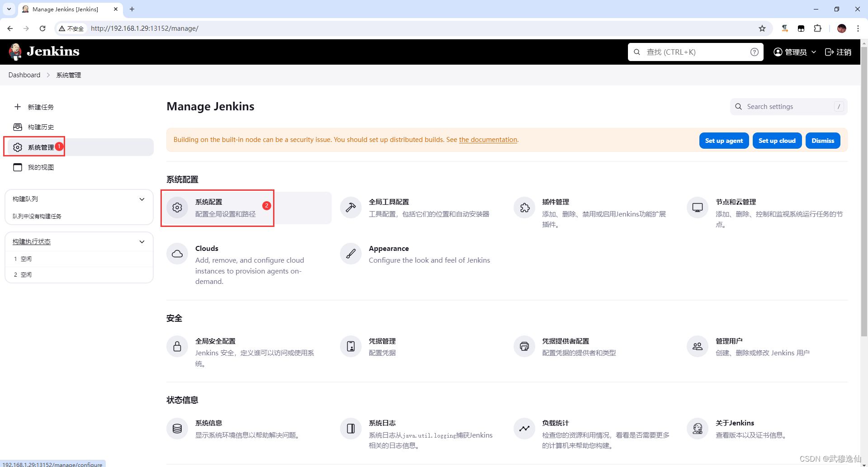Expand the 管理员 user dropdown
This screenshot has height=467, width=868.
point(795,52)
